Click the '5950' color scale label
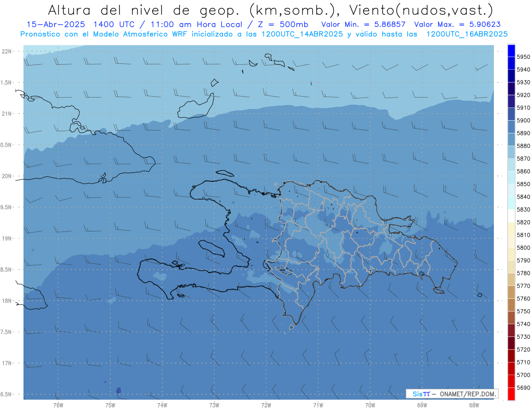The height and width of the screenshot is (411, 532). [524, 57]
